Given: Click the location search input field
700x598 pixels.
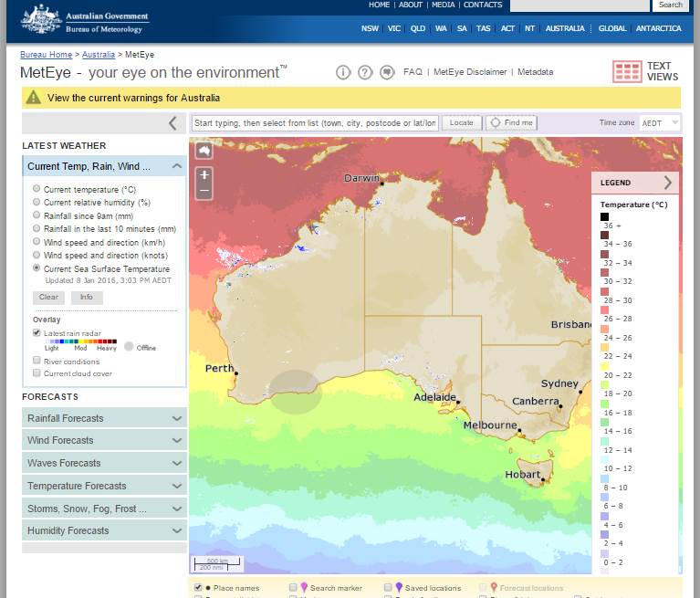Looking at the screenshot, I should [315, 122].
